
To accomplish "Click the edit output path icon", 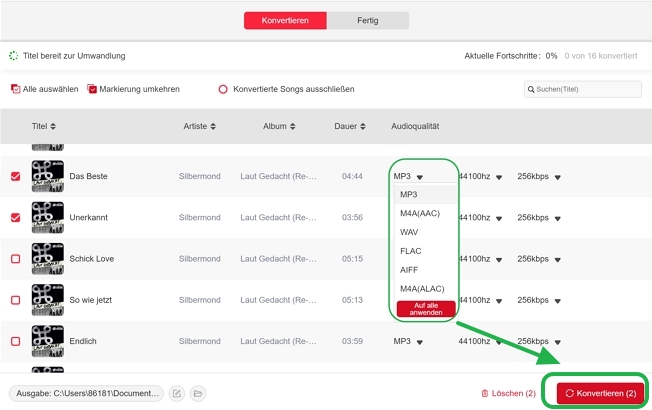I will 176,394.
